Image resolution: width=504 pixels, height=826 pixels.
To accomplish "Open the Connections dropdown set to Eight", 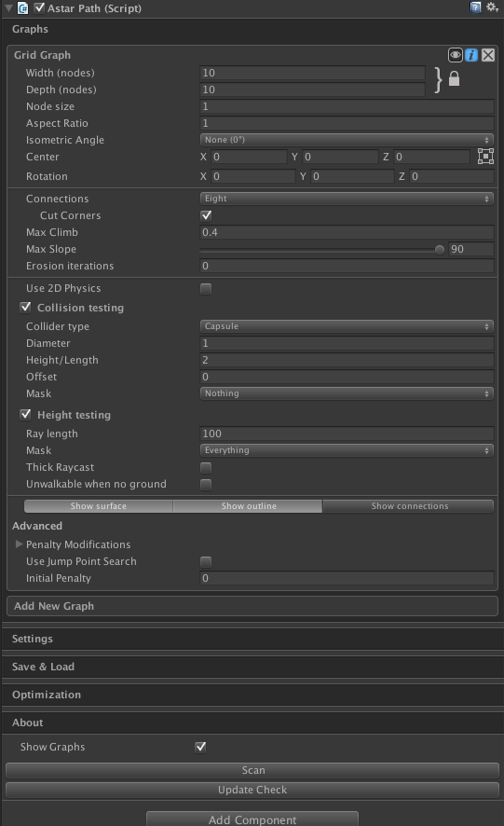I will pyautogui.click(x=347, y=199).
